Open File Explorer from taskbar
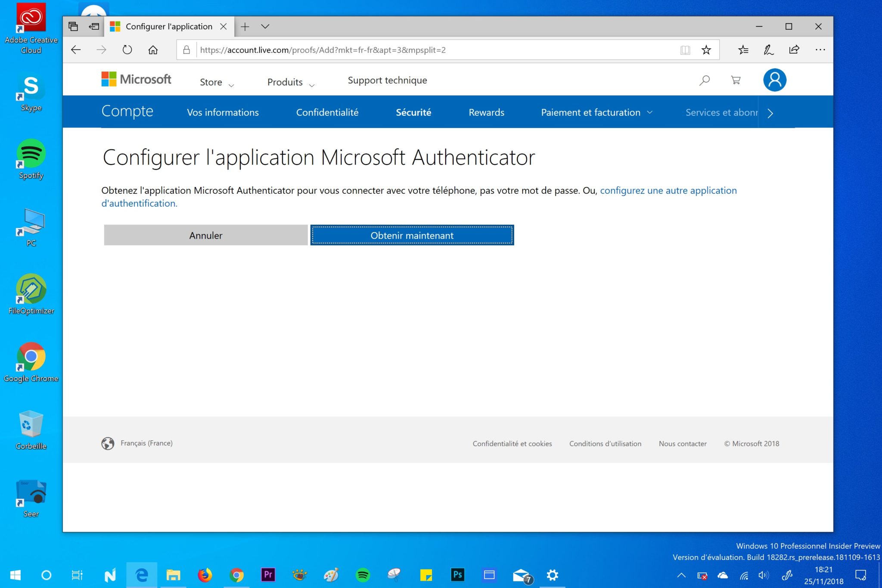Viewport: 882px width, 588px height. click(173, 575)
